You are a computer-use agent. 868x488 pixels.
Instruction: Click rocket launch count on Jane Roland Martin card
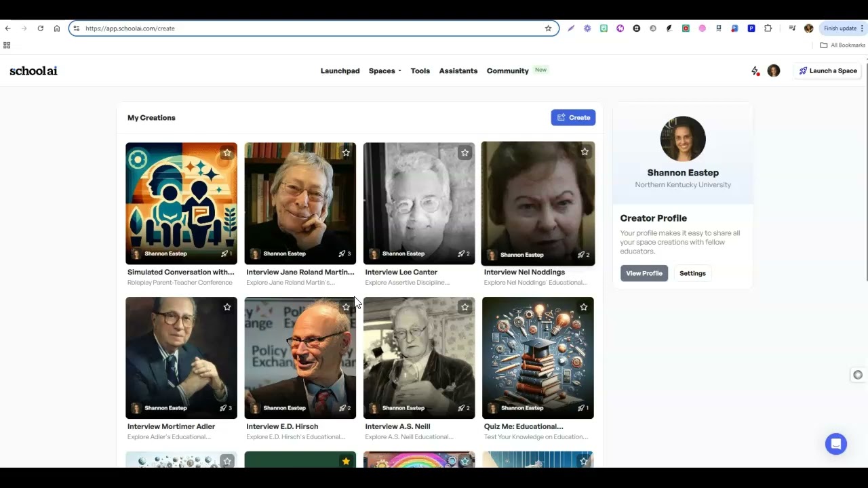pyautogui.click(x=344, y=253)
